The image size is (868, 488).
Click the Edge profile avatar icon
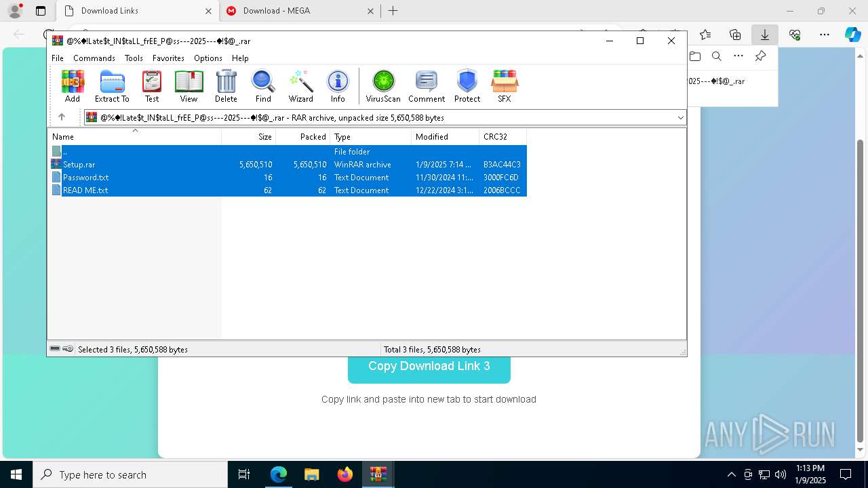coord(14,11)
